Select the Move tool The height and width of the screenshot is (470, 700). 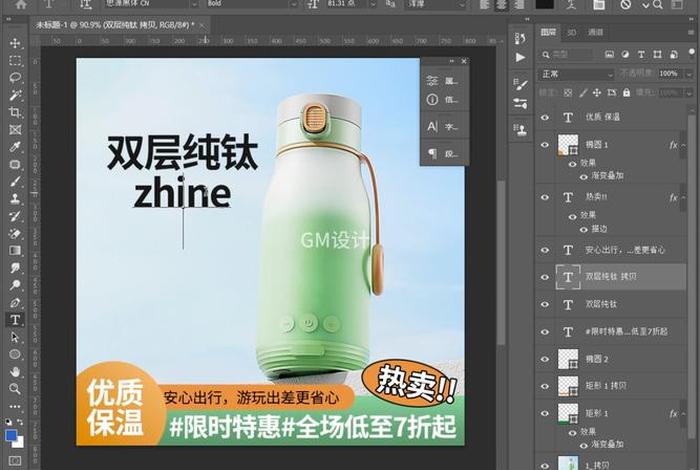click(15, 43)
